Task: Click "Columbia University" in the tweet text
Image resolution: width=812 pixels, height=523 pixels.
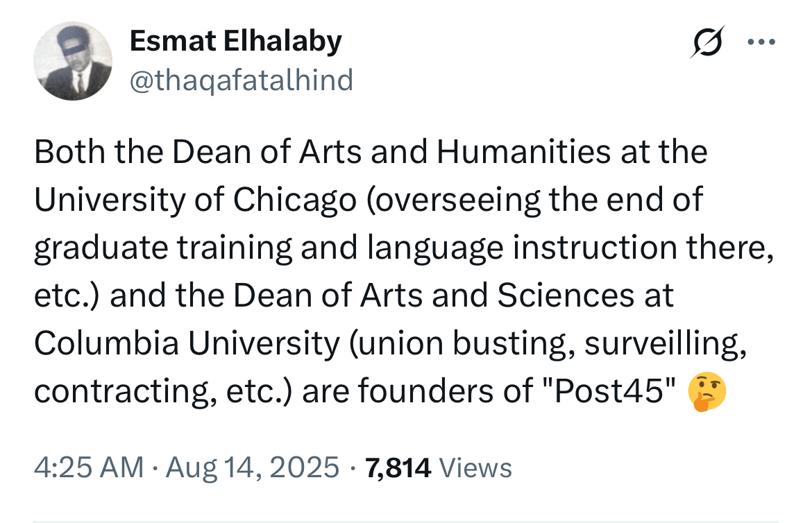Action: 185,345
